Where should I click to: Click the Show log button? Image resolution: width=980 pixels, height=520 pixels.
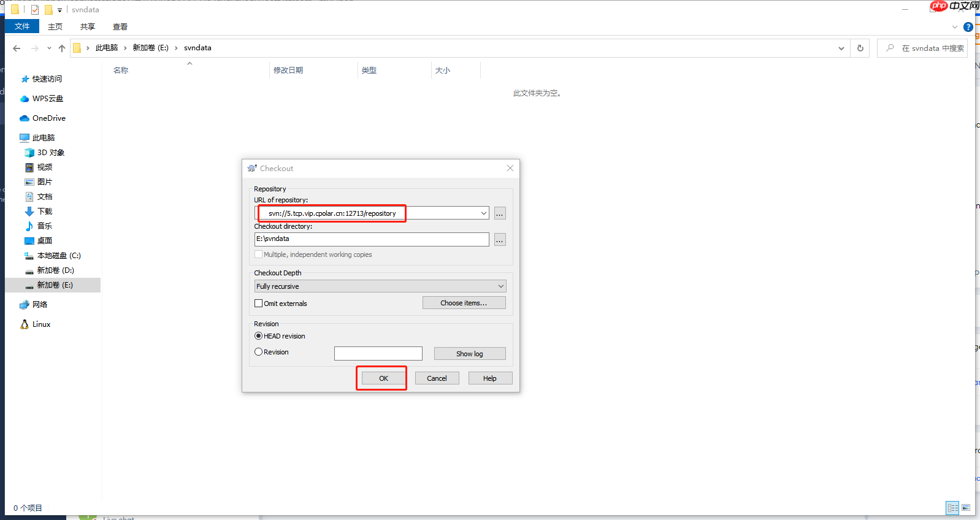coord(470,354)
